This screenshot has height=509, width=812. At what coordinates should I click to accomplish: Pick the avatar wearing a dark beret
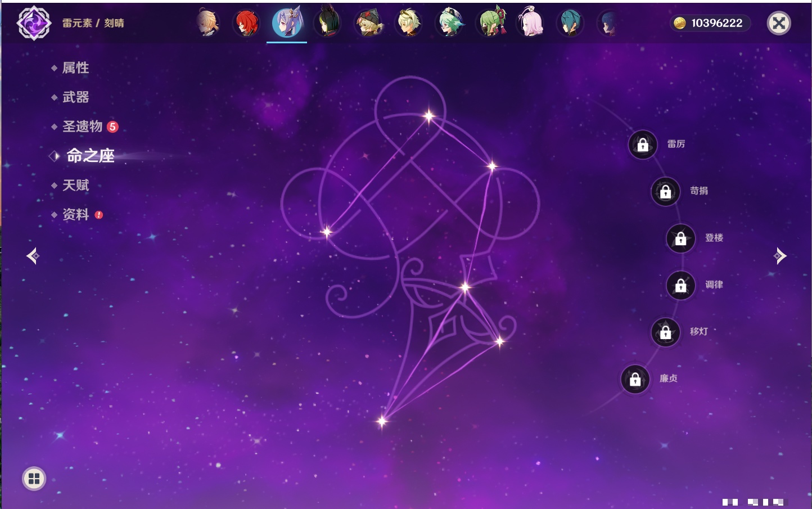(368, 23)
